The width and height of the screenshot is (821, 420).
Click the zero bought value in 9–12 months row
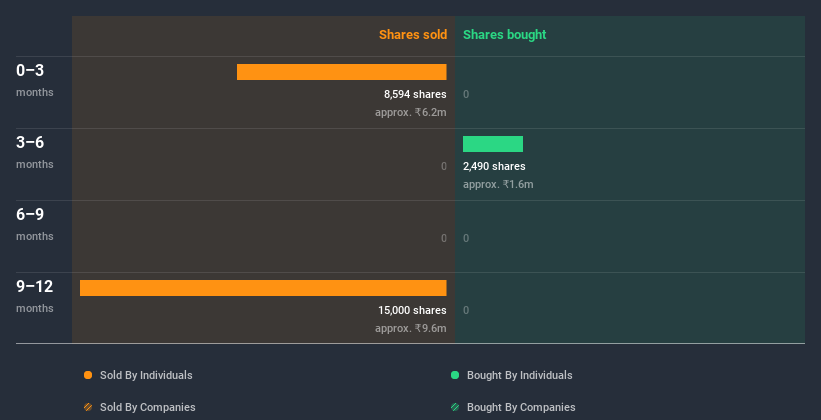coord(466,310)
